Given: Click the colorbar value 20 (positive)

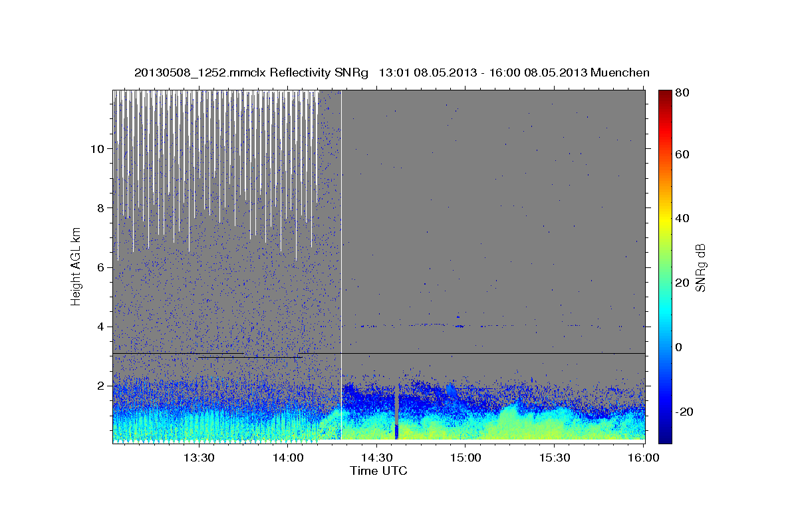Looking at the screenshot, I should (683, 283).
